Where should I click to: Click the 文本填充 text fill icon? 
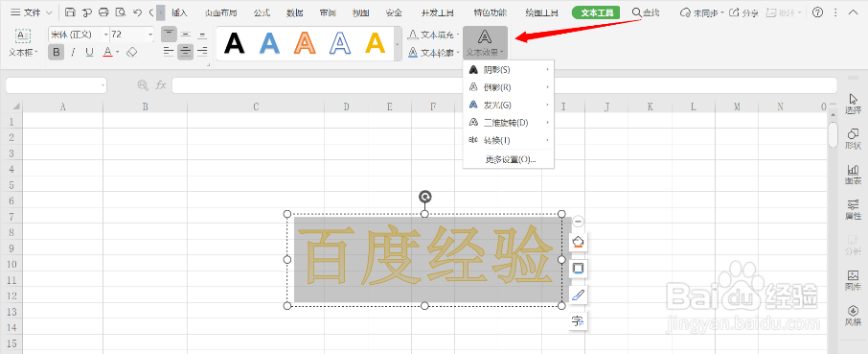413,35
